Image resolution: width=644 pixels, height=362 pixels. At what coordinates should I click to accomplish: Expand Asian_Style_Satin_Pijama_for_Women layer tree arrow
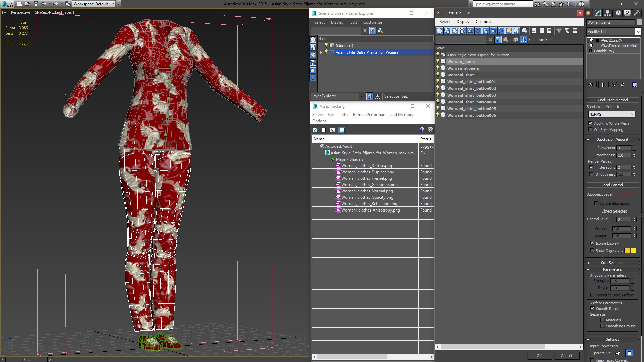click(321, 52)
